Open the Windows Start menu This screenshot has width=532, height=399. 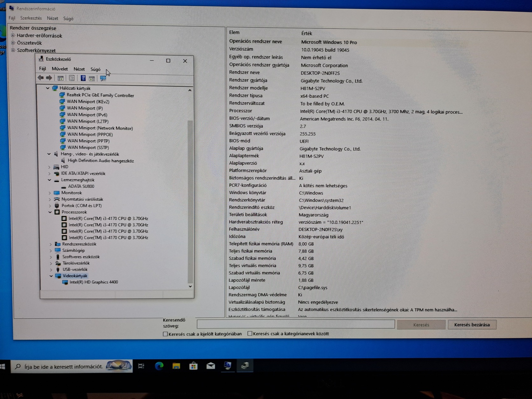click(x=3, y=367)
